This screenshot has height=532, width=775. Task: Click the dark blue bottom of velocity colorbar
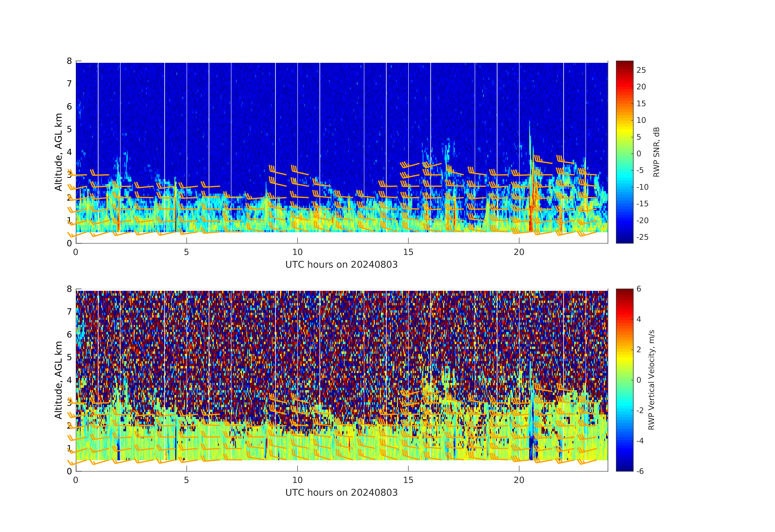[624, 469]
